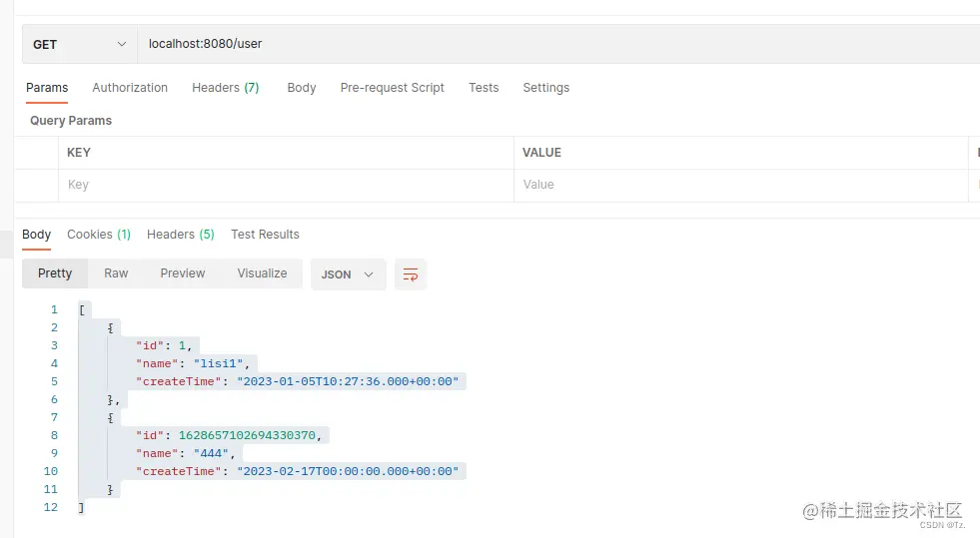Open the response Headers (5) tab
The height and width of the screenshot is (538, 980).
(181, 235)
